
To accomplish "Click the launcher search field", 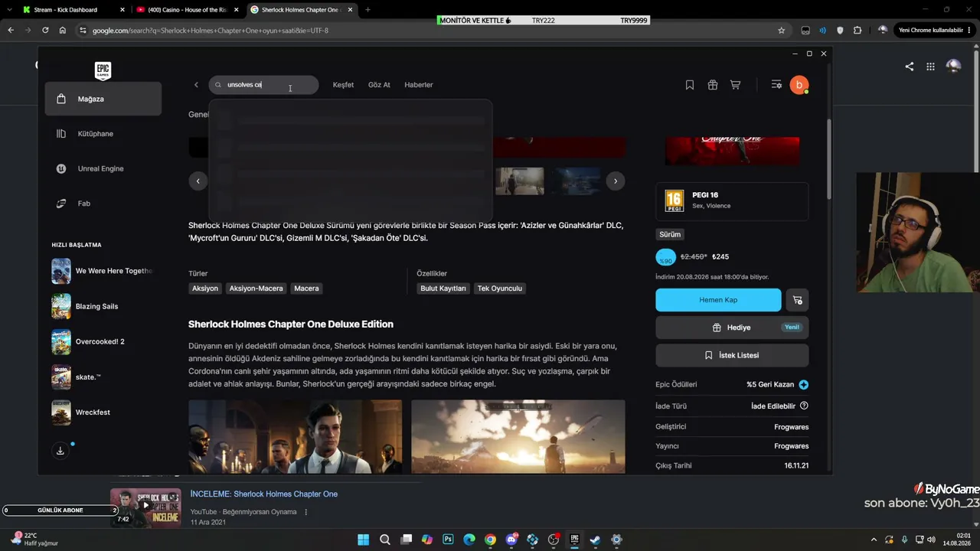I will (263, 85).
